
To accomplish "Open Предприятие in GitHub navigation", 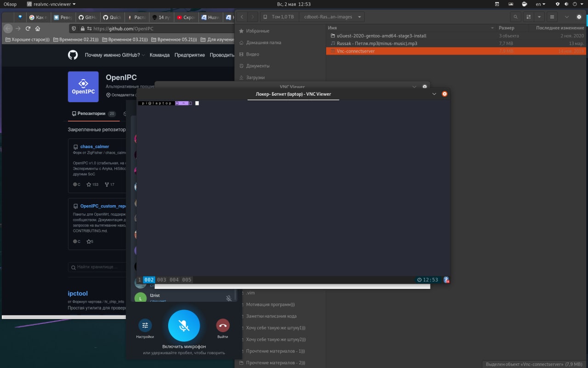I will click(190, 55).
